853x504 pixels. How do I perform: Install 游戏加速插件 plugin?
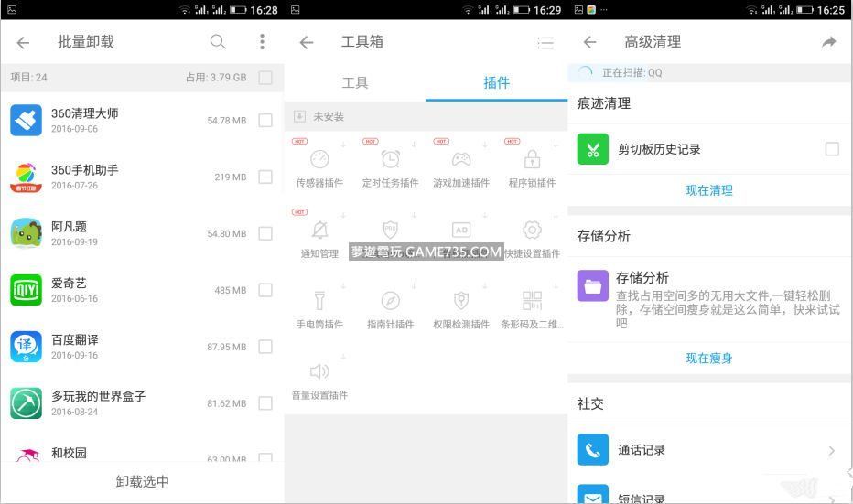click(x=460, y=166)
